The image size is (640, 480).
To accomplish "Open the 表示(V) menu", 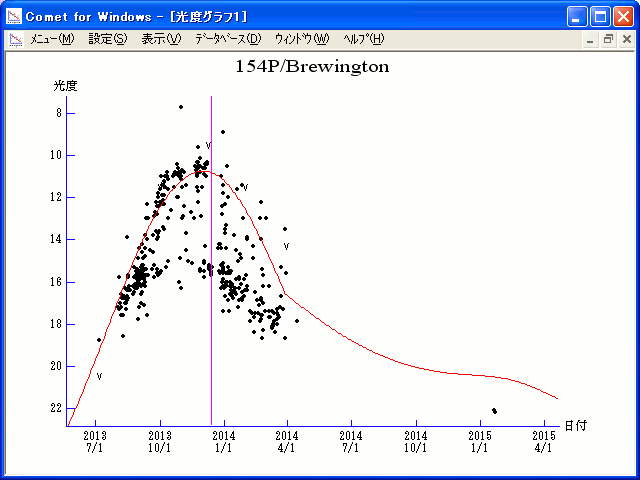I will click(x=161, y=39).
